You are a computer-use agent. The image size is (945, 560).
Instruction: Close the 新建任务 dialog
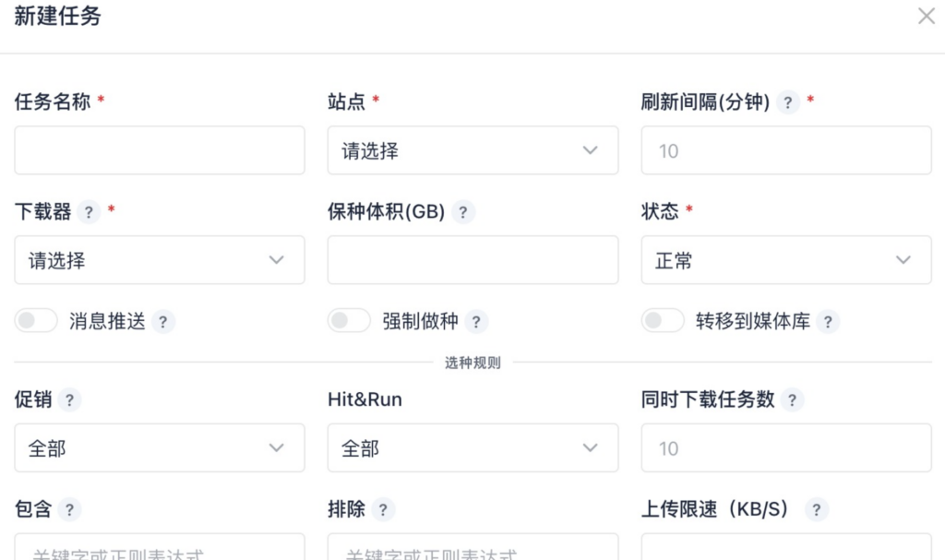(x=926, y=17)
